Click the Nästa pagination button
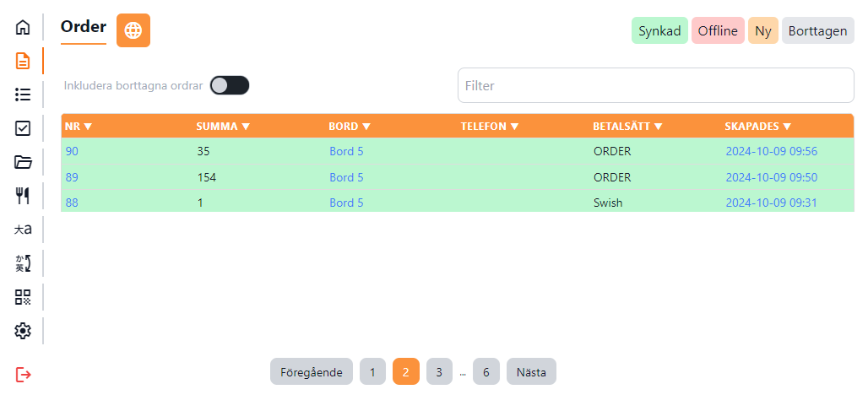 click(x=531, y=372)
